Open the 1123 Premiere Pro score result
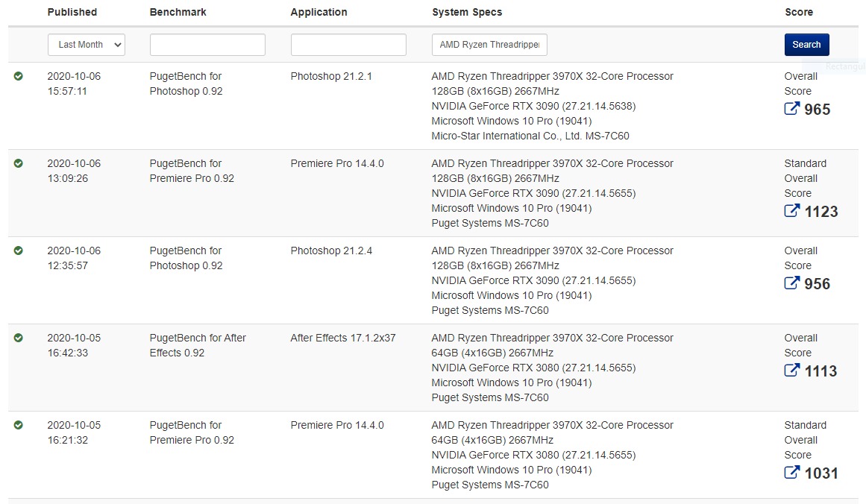This screenshot has width=866, height=504. (821, 212)
